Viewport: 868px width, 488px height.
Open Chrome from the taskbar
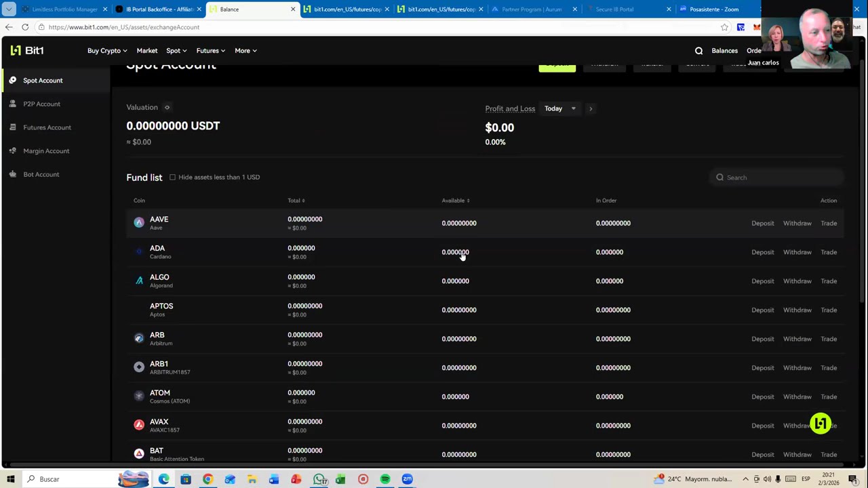click(x=208, y=479)
